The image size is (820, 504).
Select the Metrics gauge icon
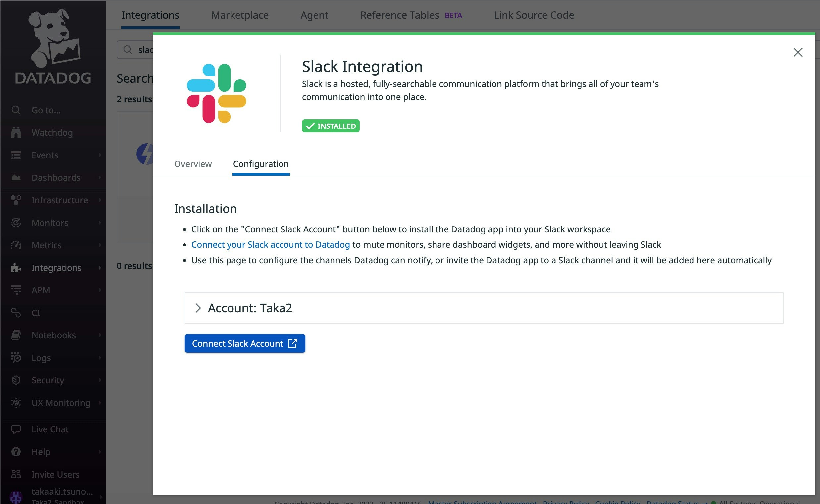[x=16, y=245]
